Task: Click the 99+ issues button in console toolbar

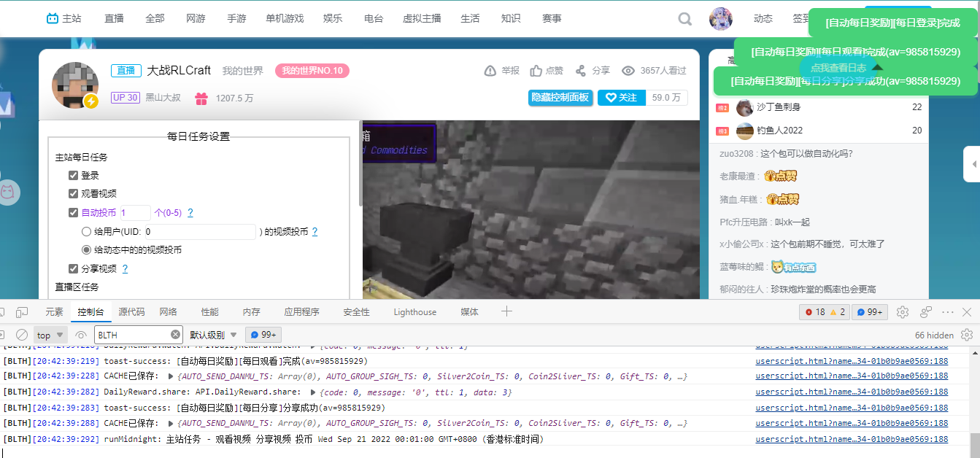Action: coord(264,335)
